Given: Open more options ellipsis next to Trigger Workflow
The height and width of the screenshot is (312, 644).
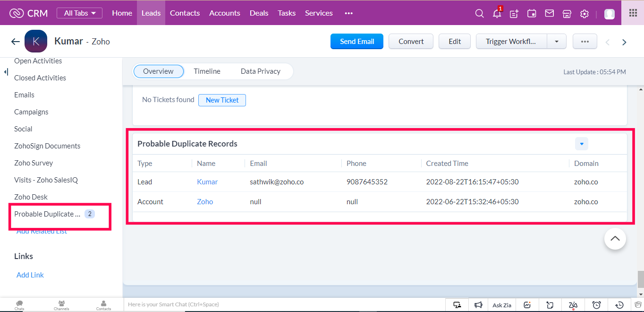Looking at the screenshot, I should pos(585,42).
